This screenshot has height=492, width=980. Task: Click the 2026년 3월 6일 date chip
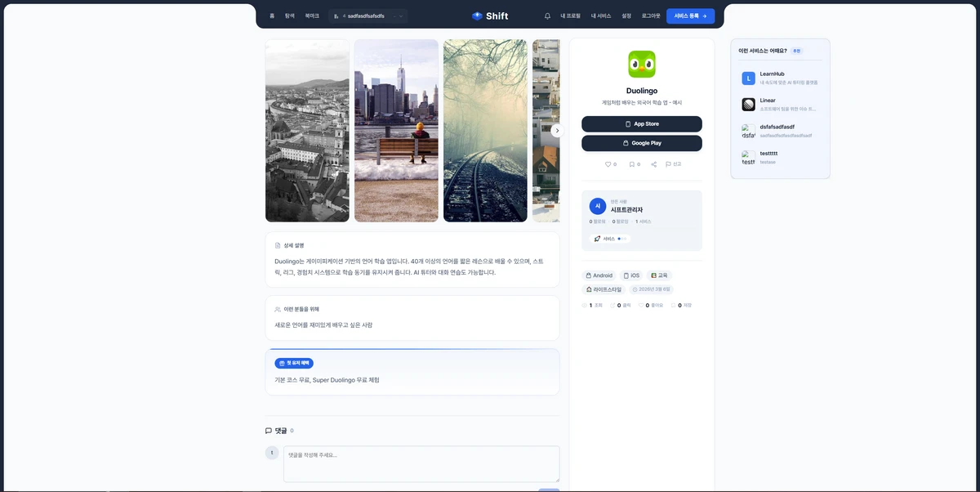(652, 289)
